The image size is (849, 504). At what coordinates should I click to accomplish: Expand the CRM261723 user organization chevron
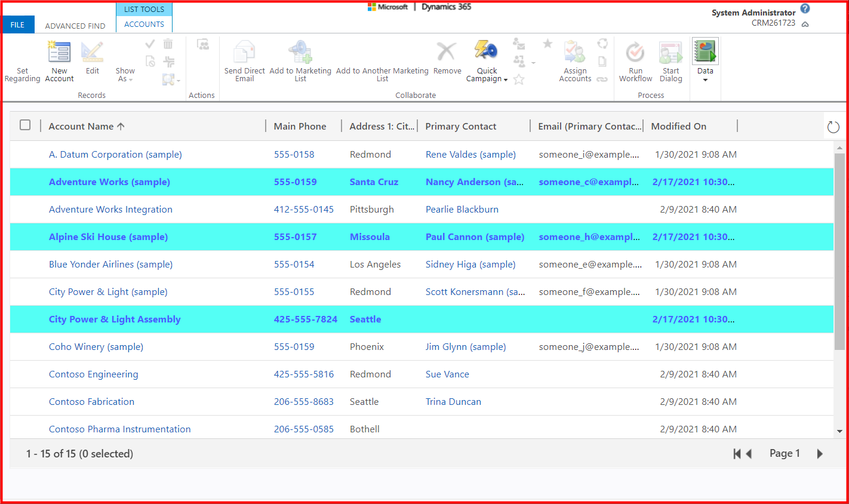coord(805,24)
